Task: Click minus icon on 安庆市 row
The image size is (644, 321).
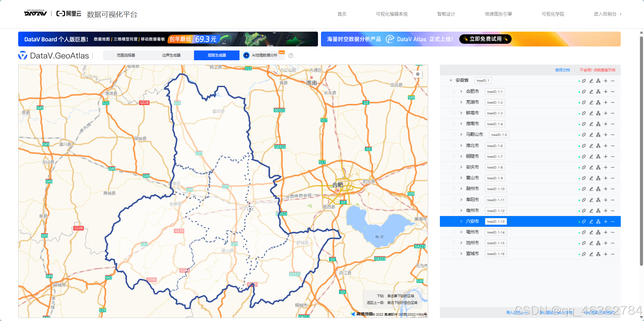Action: pyautogui.click(x=613, y=167)
